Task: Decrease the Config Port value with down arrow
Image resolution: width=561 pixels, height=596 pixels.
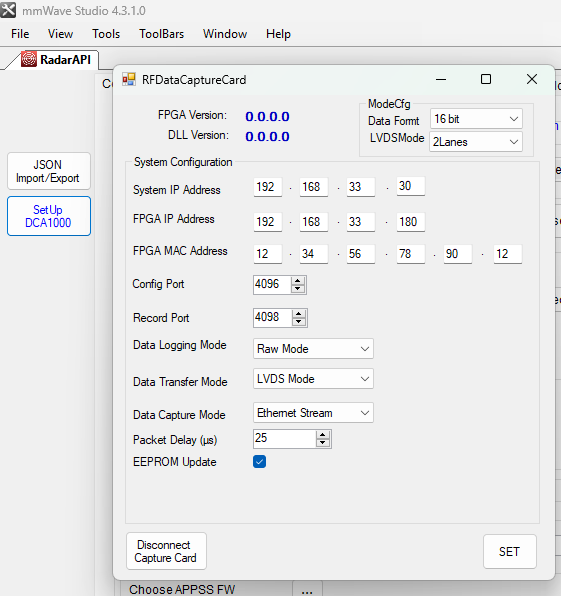Action: 298,288
